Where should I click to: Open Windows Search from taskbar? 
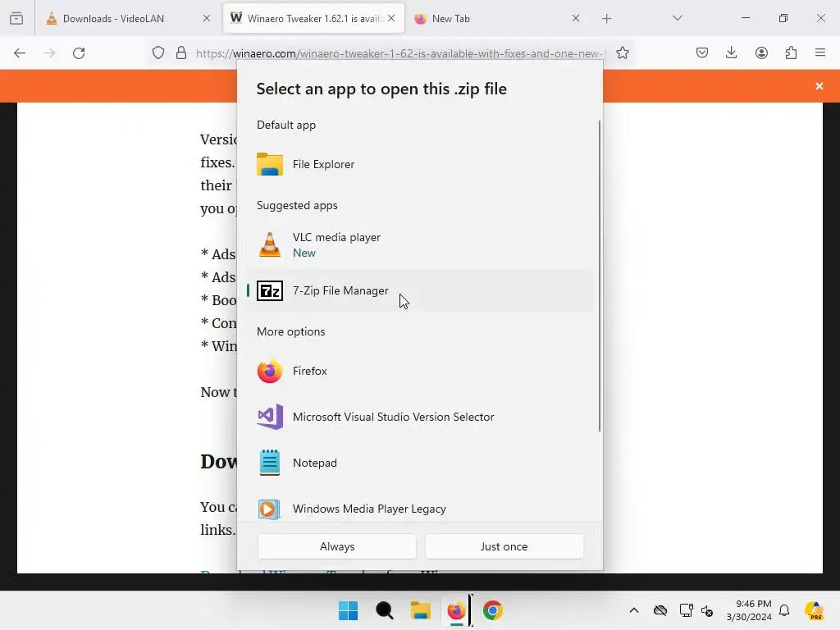pyautogui.click(x=384, y=610)
